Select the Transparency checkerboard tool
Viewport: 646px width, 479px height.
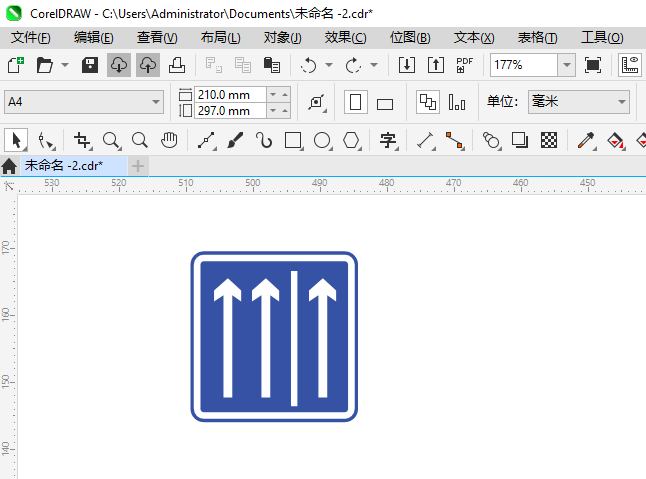pos(549,140)
